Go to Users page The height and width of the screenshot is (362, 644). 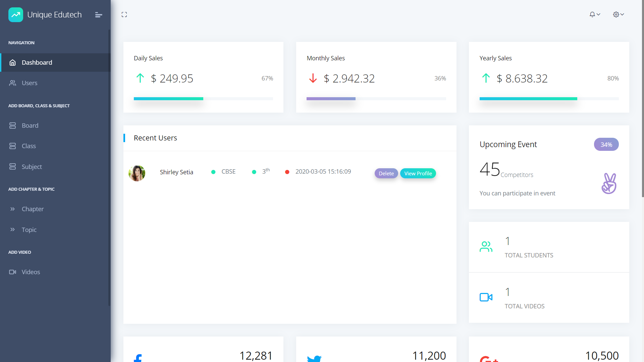click(x=30, y=83)
